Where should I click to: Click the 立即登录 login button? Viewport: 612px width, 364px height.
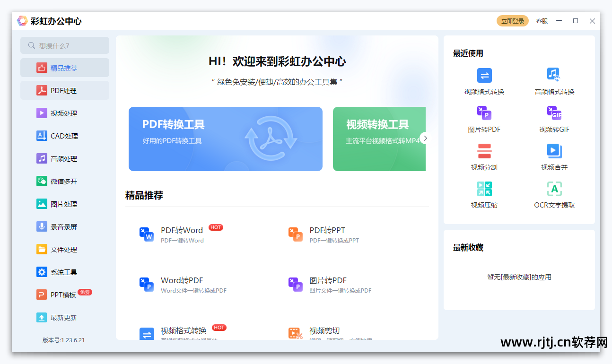point(512,21)
